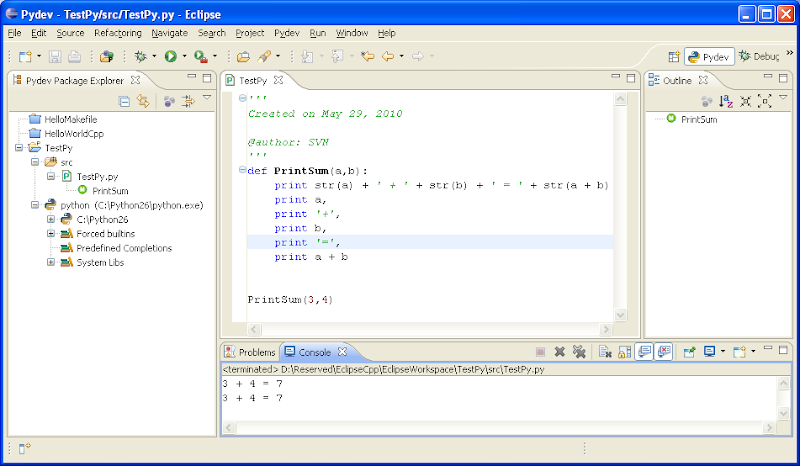Click the Open Perspective icon

pos(674,57)
